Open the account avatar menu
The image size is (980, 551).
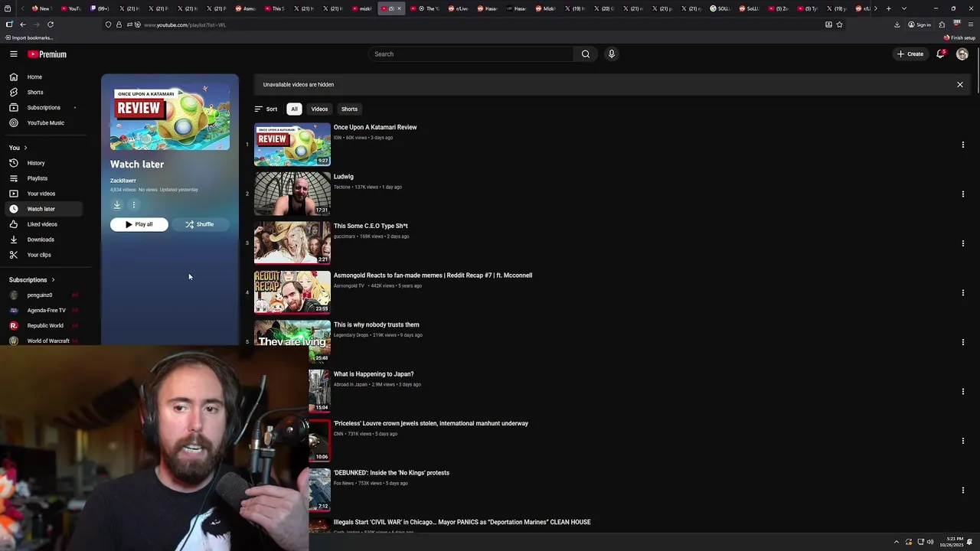tap(962, 54)
